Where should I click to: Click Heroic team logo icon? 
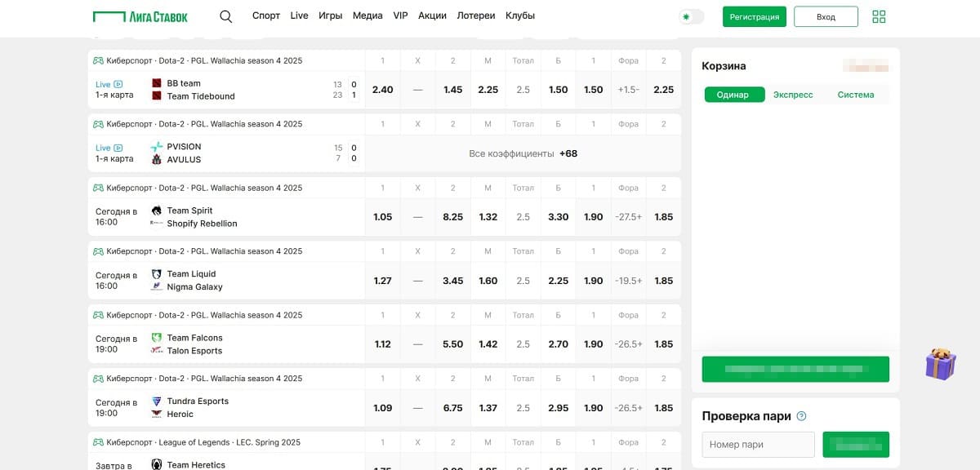click(157, 415)
